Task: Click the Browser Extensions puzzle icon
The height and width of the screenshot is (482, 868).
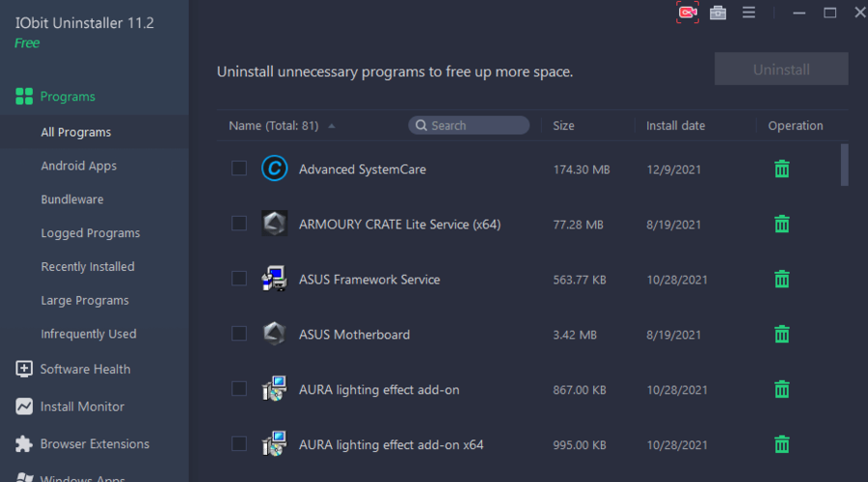Action: point(24,444)
